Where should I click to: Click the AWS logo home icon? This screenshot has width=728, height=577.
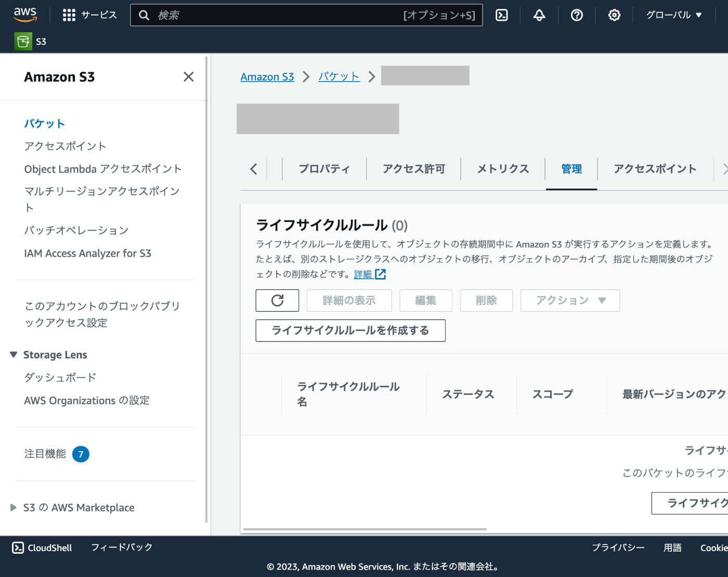click(x=25, y=15)
